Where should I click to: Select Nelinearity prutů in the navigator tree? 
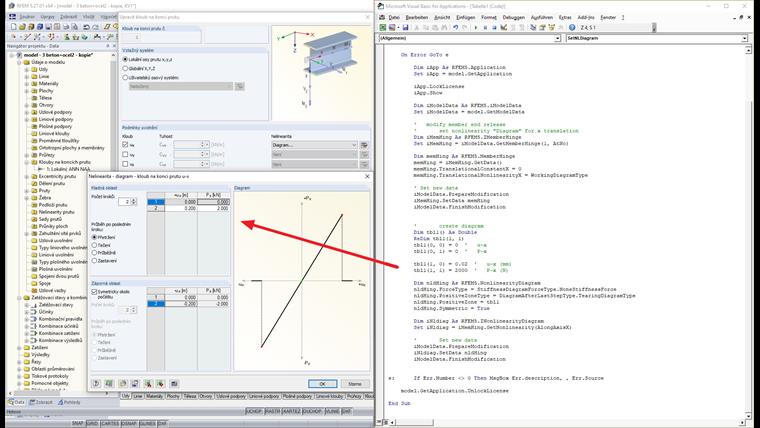click(57, 212)
